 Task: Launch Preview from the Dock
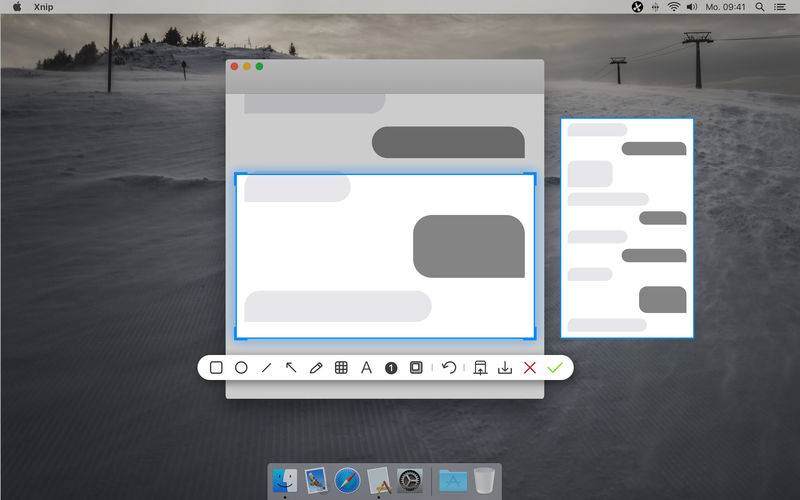pos(316,480)
